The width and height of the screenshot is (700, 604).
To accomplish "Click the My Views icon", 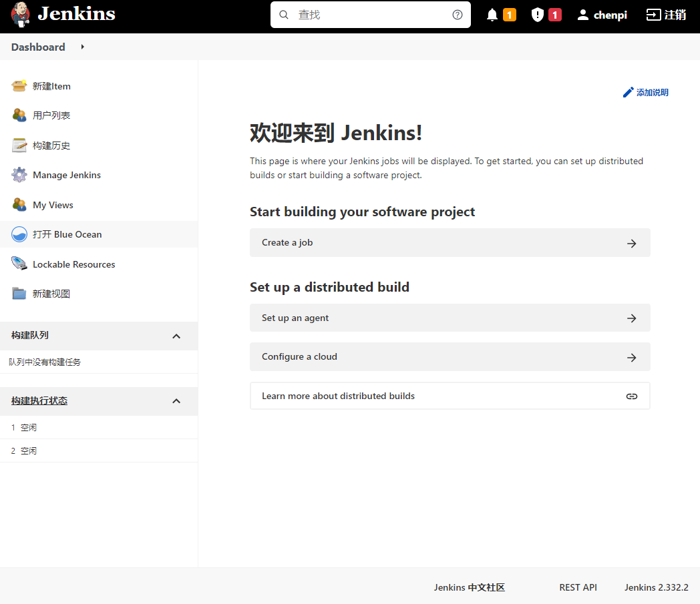I will [20, 204].
